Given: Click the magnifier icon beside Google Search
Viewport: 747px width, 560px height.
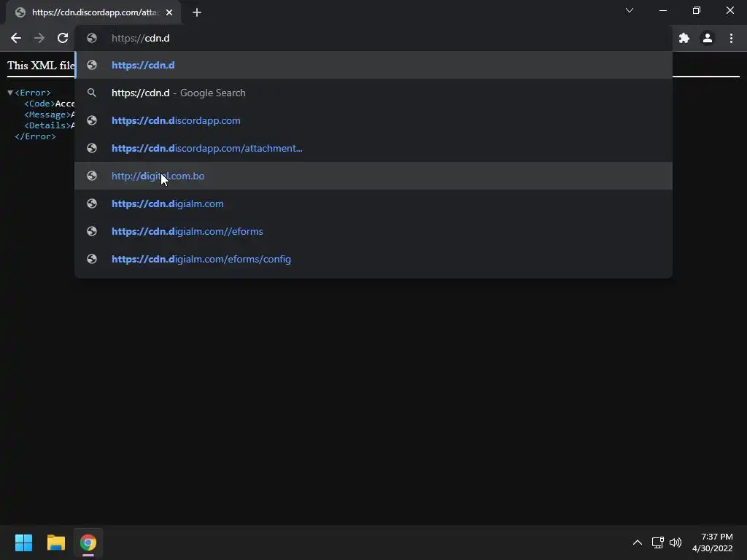Looking at the screenshot, I should (92, 93).
